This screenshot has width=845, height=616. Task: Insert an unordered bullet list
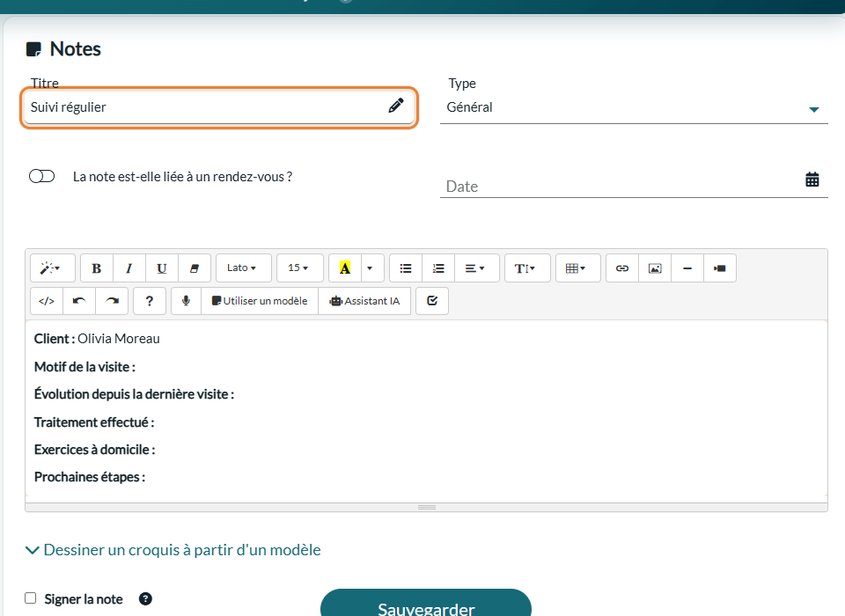(406, 268)
